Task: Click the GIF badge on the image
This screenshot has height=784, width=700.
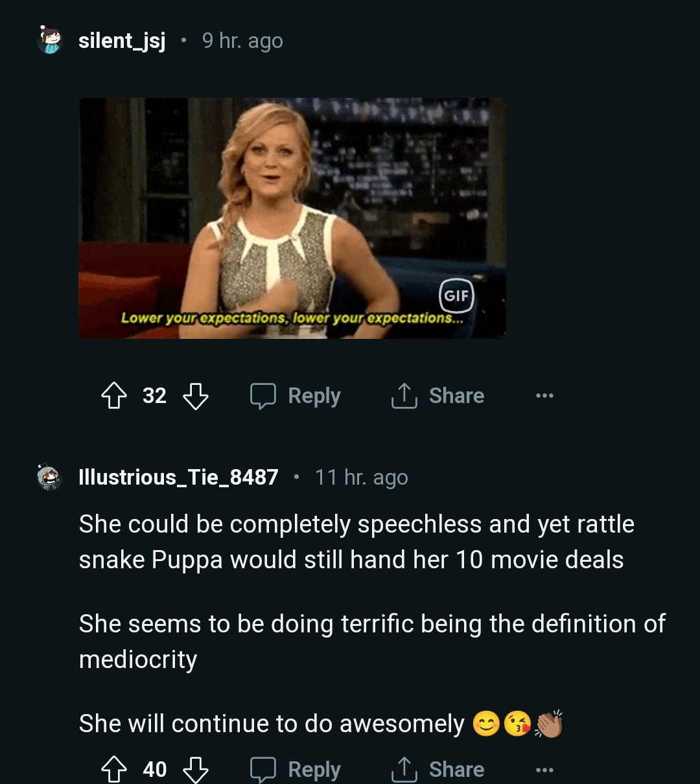Action: pyautogui.click(x=456, y=296)
